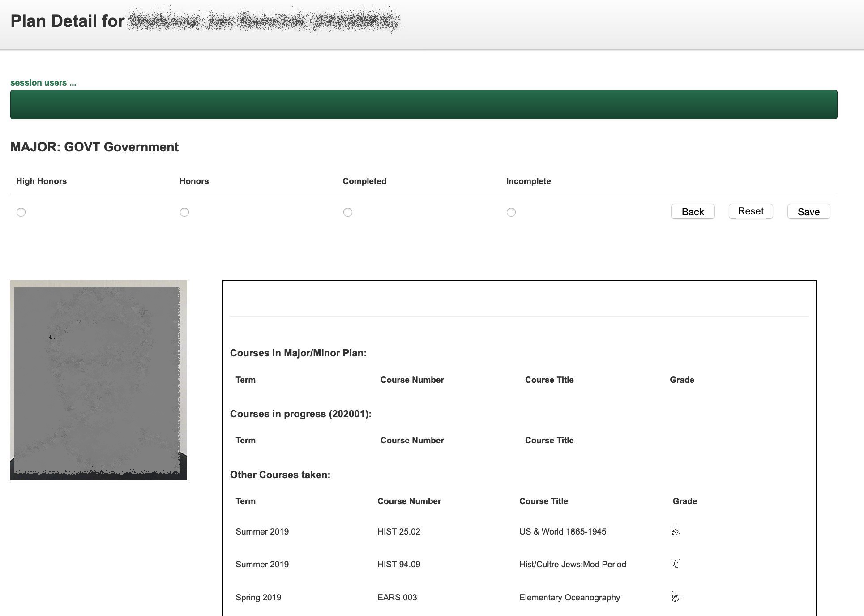Save the plan detail

click(808, 212)
